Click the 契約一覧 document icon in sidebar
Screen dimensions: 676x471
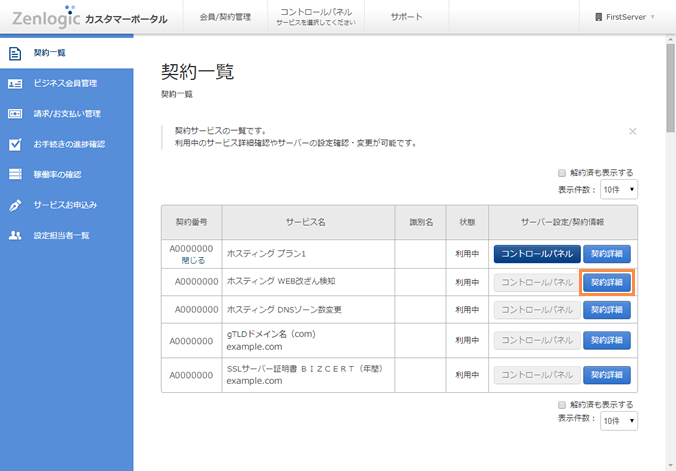pos(15,53)
